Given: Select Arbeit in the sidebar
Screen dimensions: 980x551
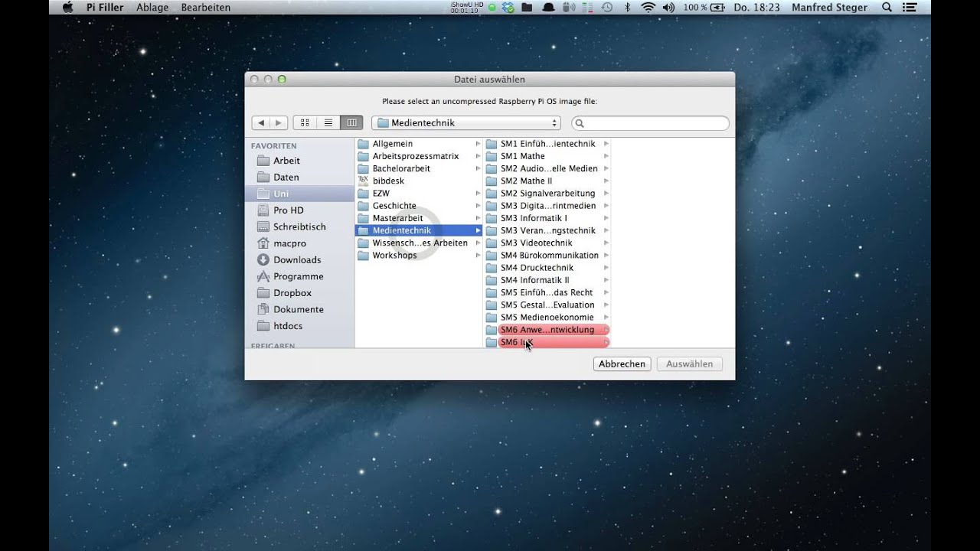Looking at the screenshot, I should point(299,161).
